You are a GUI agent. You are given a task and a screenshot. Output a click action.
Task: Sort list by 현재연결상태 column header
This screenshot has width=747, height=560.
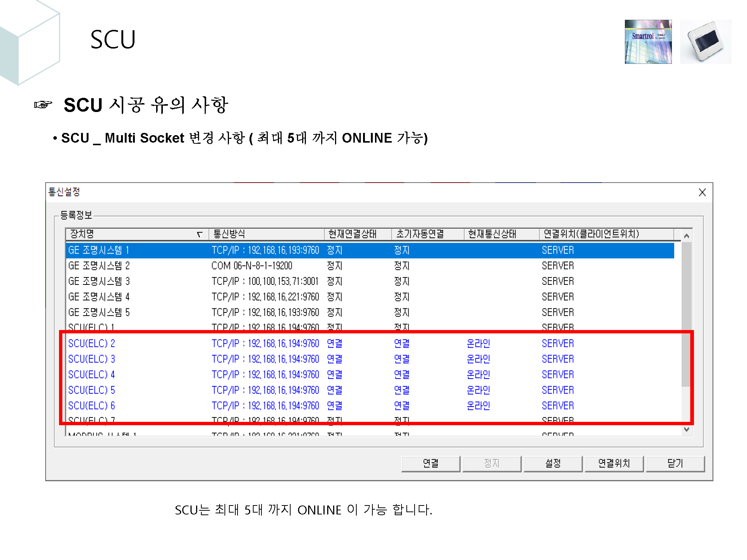[353, 234]
